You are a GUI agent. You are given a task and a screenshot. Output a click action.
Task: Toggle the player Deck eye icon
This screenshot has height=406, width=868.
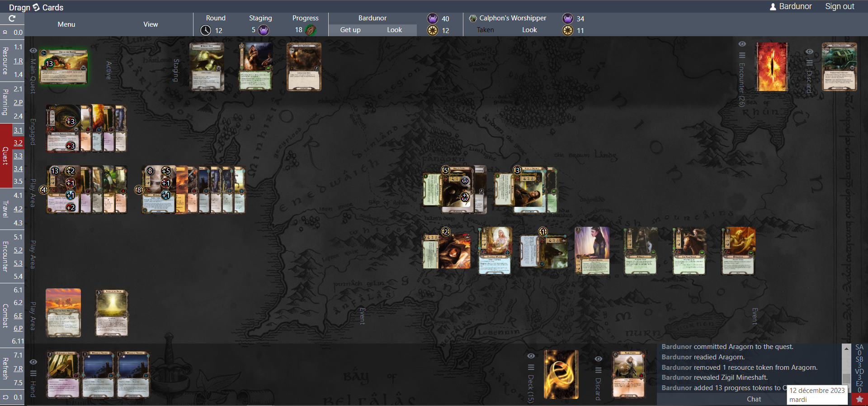[x=531, y=356]
